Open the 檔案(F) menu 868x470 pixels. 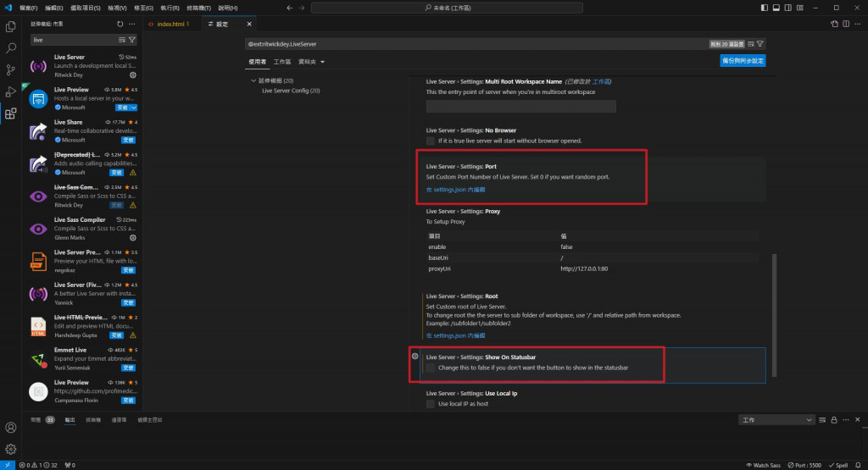coord(28,8)
